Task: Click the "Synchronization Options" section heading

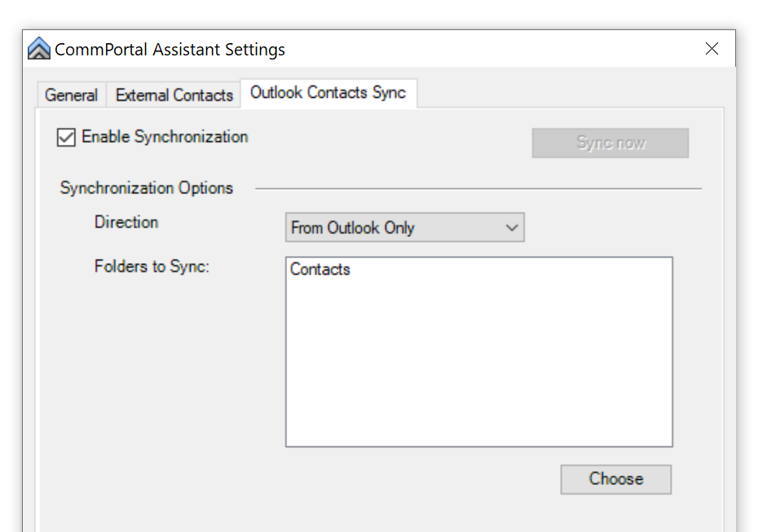Action: click(147, 188)
